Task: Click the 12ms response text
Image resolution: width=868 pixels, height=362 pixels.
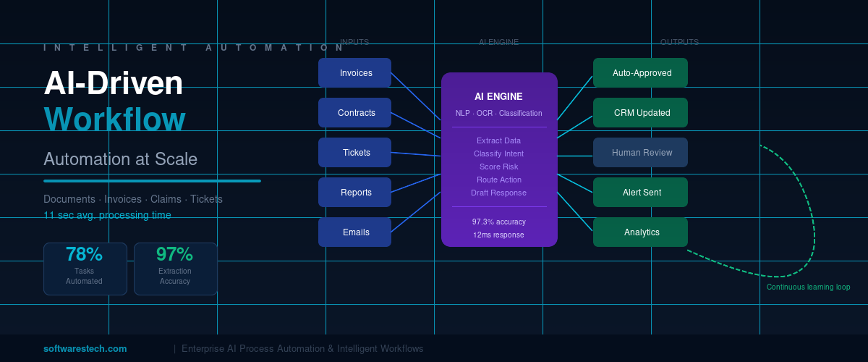Action: 498,235
